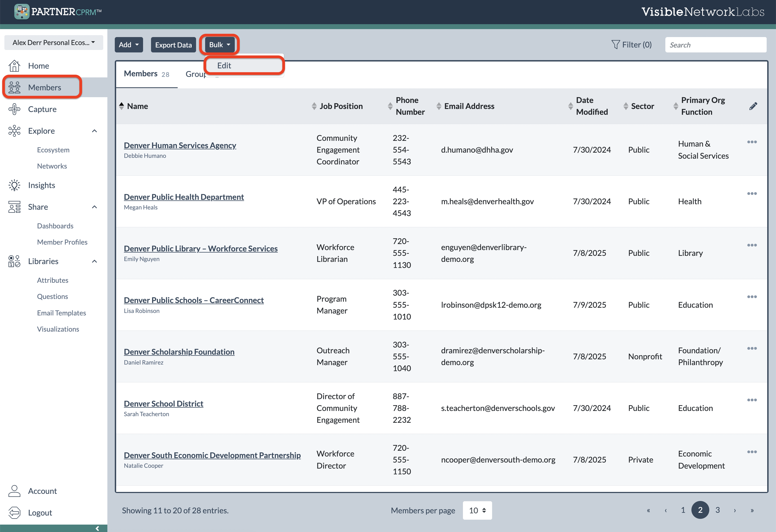The width and height of the screenshot is (776, 532).
Task: Click the Share profile-list icon
Action: [14, 207]
